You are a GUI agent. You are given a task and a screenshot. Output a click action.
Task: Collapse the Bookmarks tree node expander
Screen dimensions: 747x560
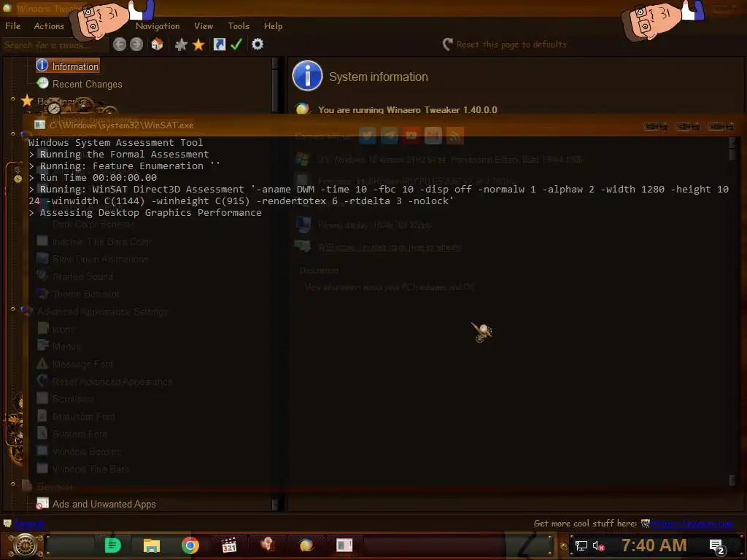pos(13,99)
